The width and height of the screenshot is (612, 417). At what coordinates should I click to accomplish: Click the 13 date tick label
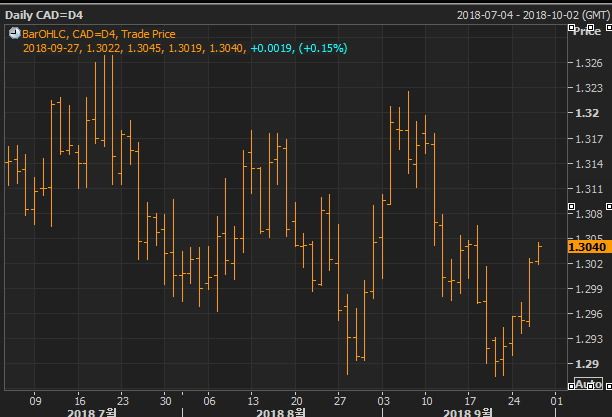point(253,401)
